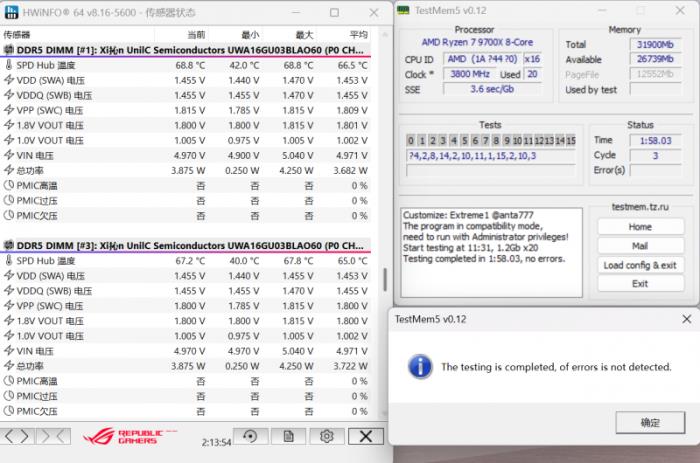Click the Exit button in TestMem5
Viewport: 700px width, 463px height.
(640, 284)
